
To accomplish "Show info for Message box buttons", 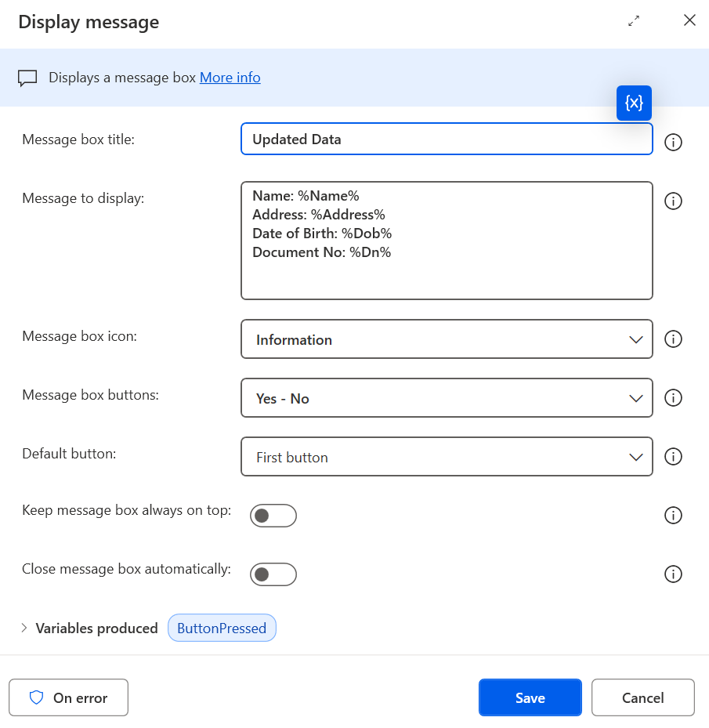I will 673,398.
